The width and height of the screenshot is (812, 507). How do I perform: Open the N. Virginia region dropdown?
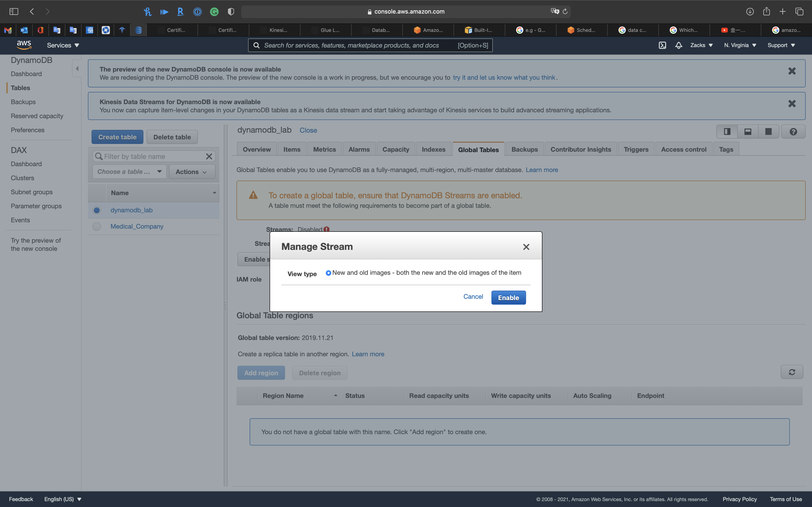click(x=740, y=45)
